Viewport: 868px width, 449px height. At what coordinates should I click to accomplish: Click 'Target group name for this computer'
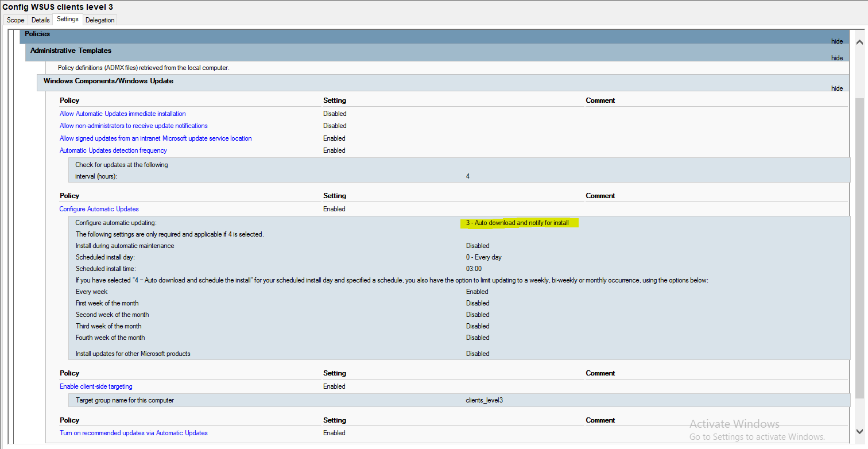[125, 400]
